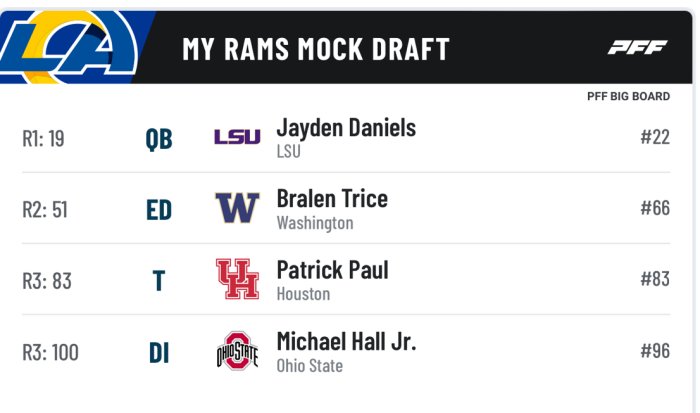
Task: Open Patrick Paul player name
Action: [x=333, y=270]
